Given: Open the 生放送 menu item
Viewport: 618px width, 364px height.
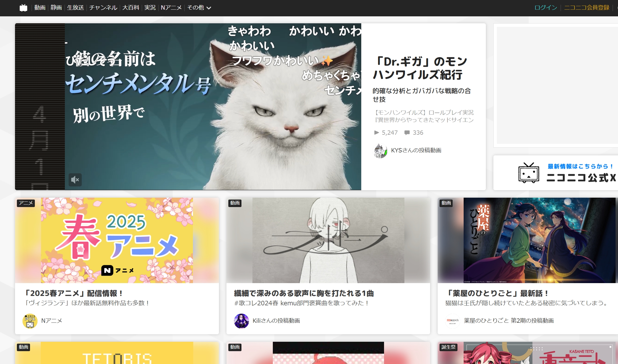Looking at the screenshot, I should click(75, 8).
